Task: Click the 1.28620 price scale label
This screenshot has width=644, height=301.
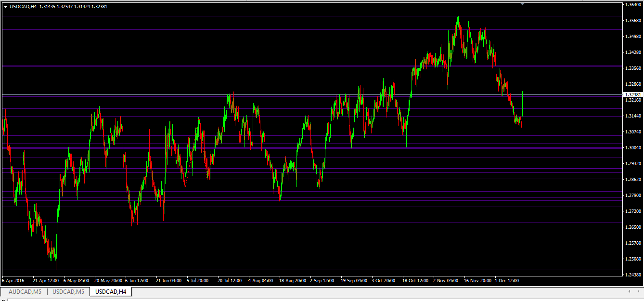Action: (x=632, y=180)
